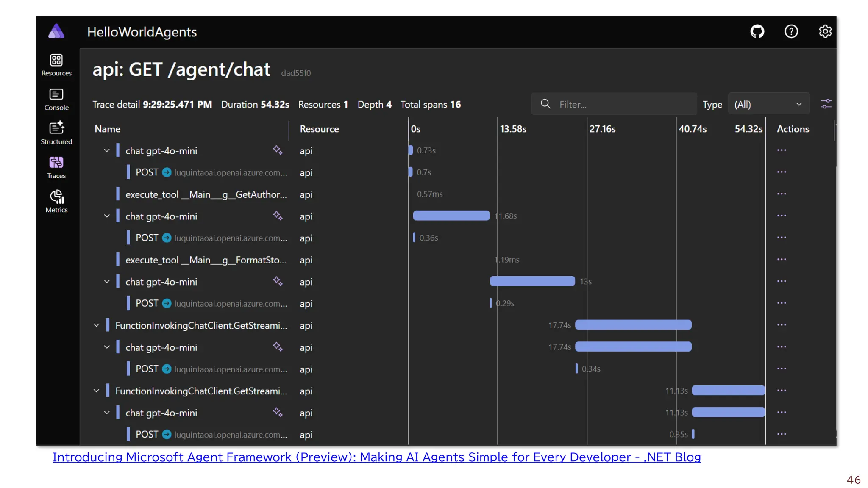Viewport: 868px width, 488px height.
Task: Open actions menu for 11.68s chat row
Action: (x=782, y=216)
